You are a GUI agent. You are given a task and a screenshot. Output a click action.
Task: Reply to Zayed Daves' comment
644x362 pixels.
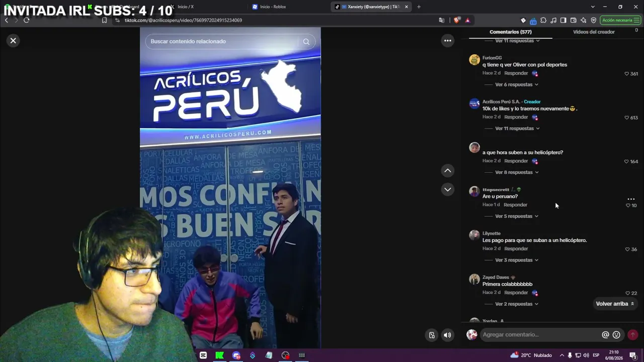516,293
